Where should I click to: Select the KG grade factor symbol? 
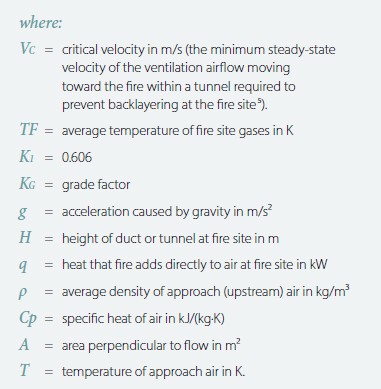pos(27,183)
